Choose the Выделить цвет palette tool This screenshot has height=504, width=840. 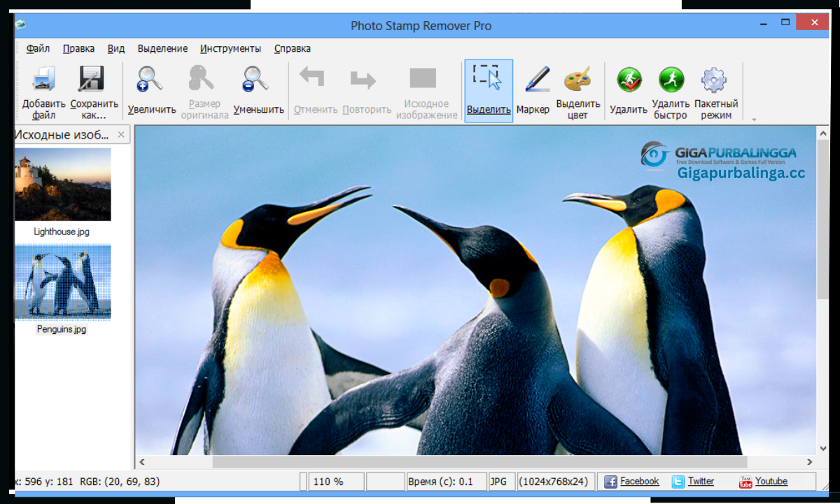click(x=578, y=78)
